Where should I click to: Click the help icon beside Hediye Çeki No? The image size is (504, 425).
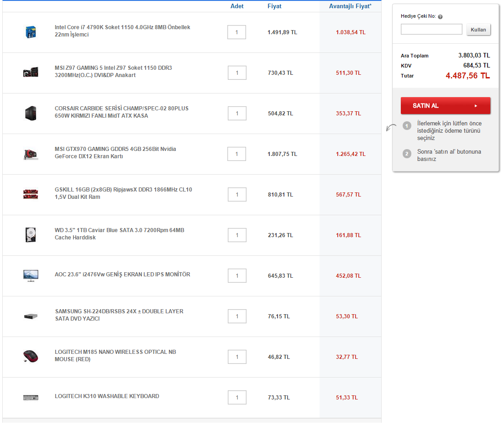click(440, 17)
